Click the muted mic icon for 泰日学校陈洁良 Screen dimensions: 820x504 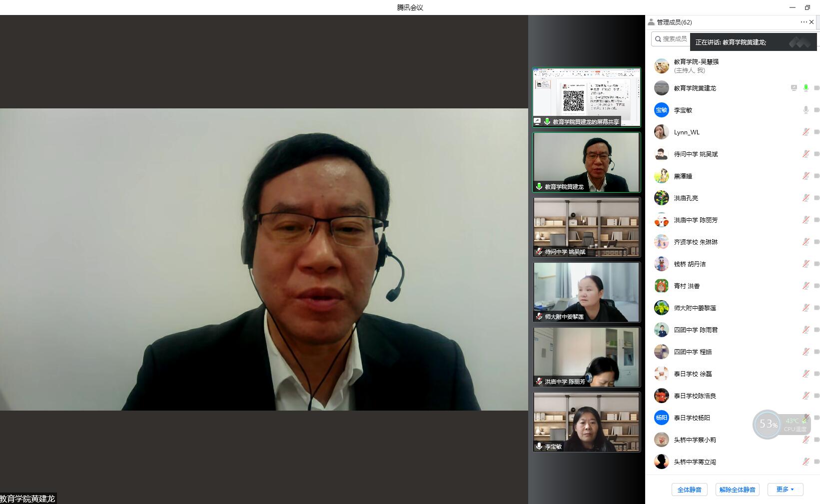click(x=806, y=396)
